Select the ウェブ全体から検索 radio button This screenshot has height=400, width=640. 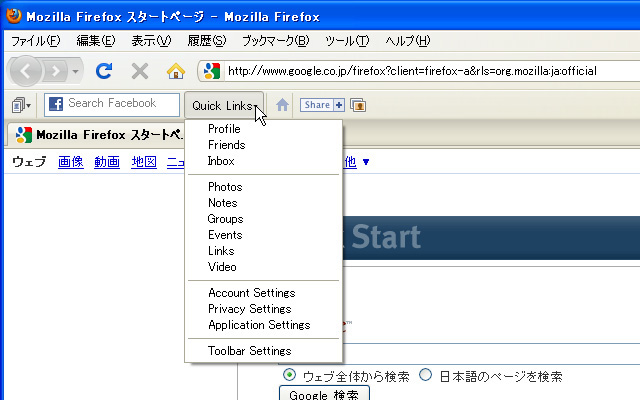click(x=289, y=375)
